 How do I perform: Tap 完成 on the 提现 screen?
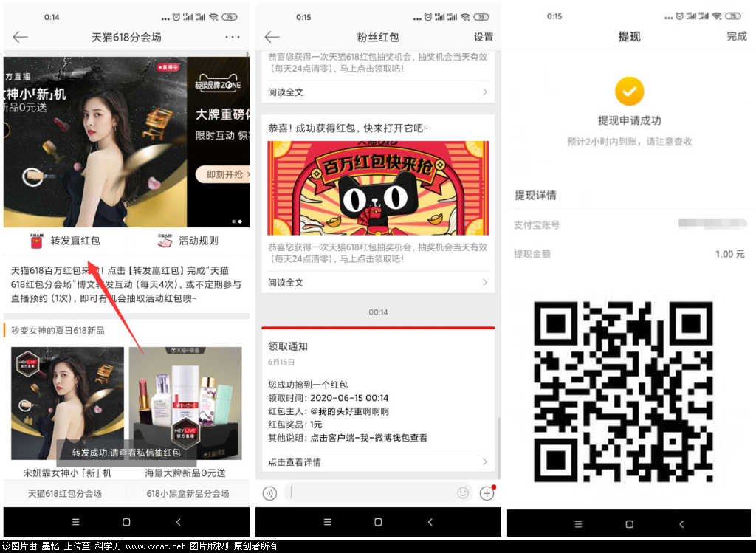click(737, 36)
